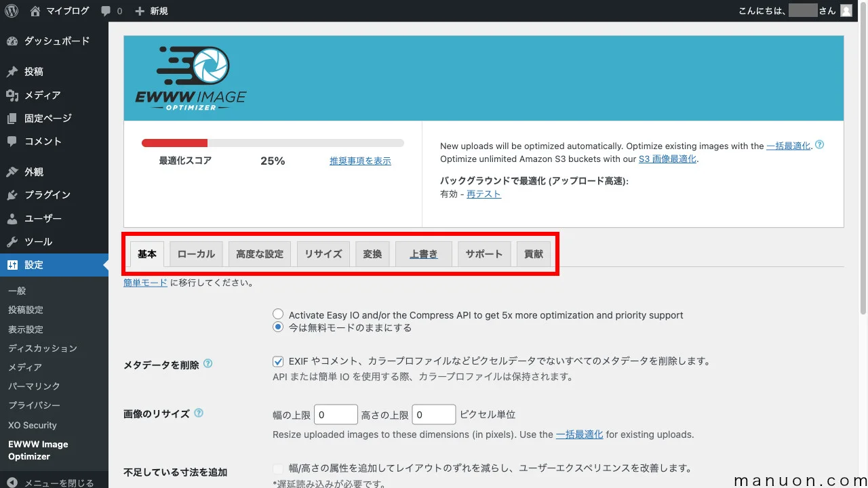Screen dimensions: 868x488
Task: Click 一括最適化 link under resize fields
Action: click(x=580, y=434)
